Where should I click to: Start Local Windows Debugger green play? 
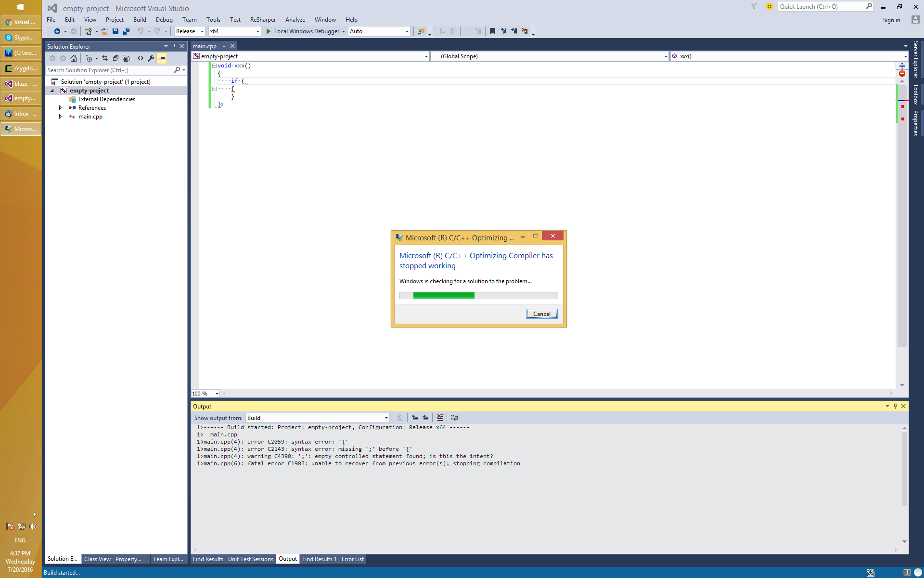(x=269, y=31)
